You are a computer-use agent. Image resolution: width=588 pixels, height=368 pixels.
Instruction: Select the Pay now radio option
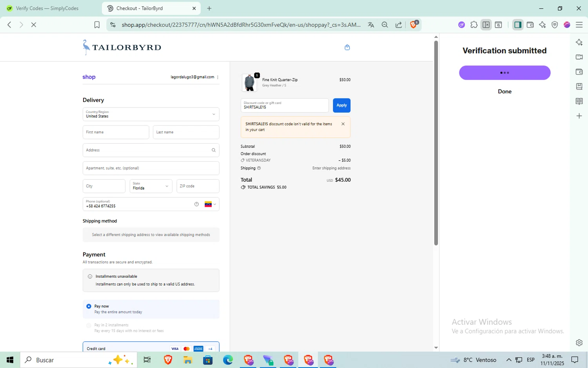(x=89, y=306)
